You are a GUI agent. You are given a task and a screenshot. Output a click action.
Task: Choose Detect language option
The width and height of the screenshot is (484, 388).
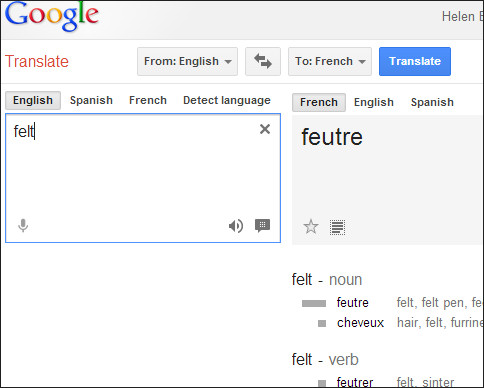click(227, 100)
